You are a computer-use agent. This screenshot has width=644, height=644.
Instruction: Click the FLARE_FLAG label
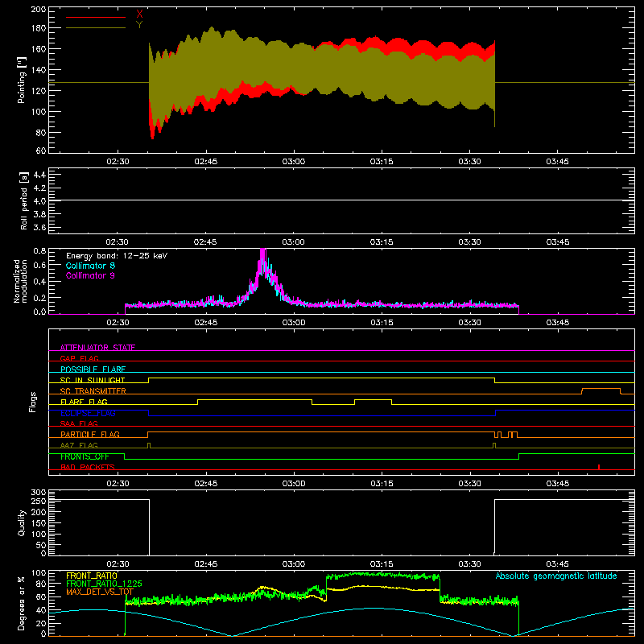coord(84,402)
